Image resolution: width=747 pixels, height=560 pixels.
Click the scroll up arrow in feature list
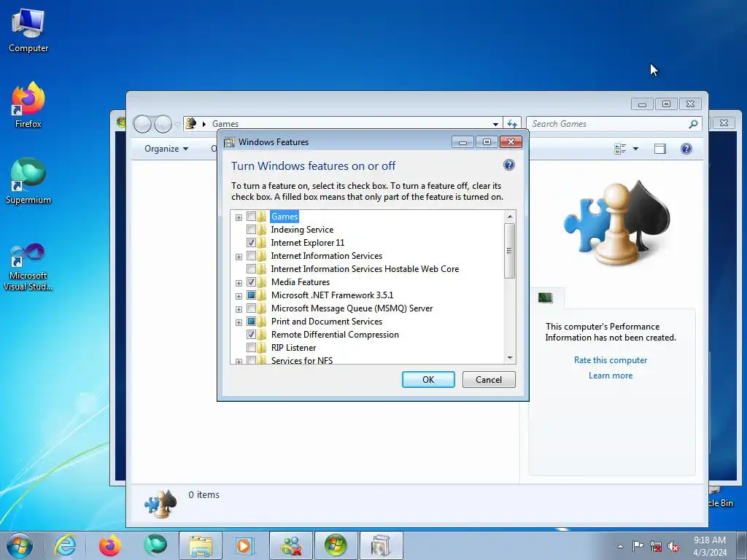pos(510,217)
